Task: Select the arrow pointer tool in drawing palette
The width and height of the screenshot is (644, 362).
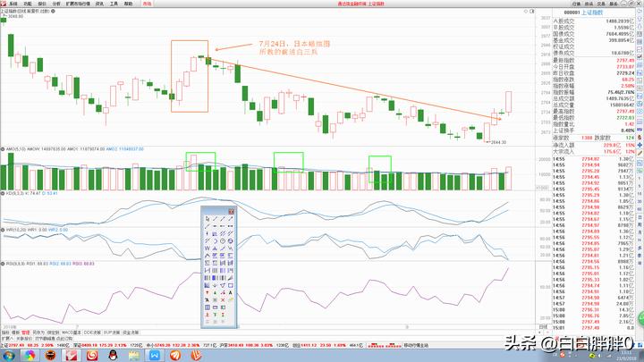Action: tap(208, 218)
